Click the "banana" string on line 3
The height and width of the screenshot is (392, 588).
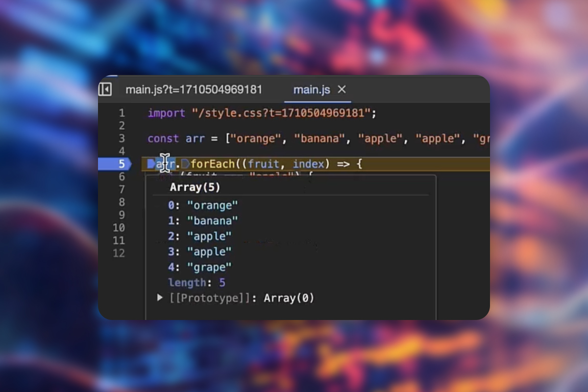click(x=319, y=139)
